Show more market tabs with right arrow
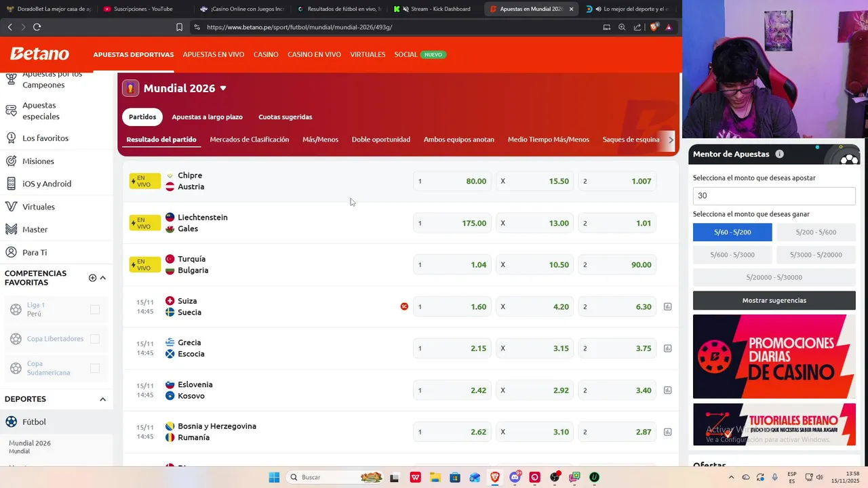 671,140
